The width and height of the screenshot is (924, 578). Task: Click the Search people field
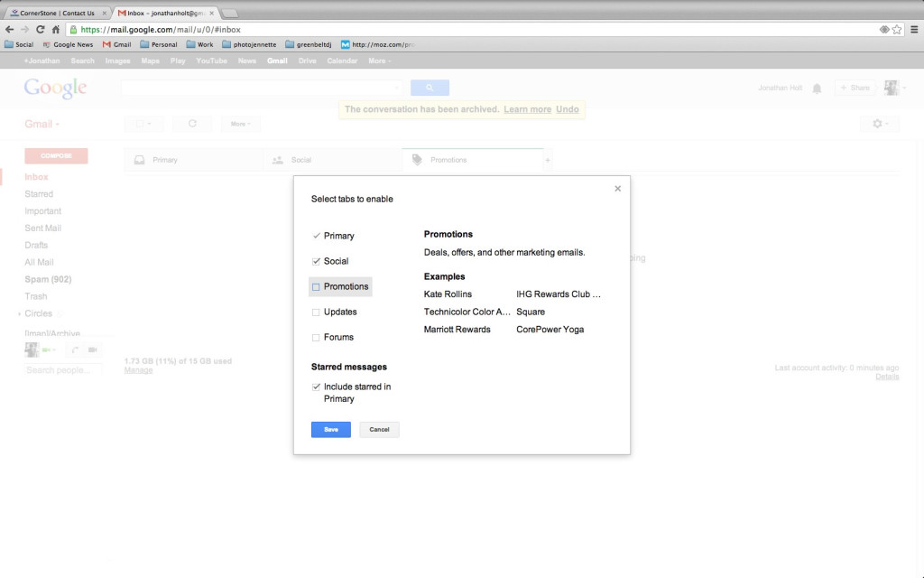[x=62, y=370]
